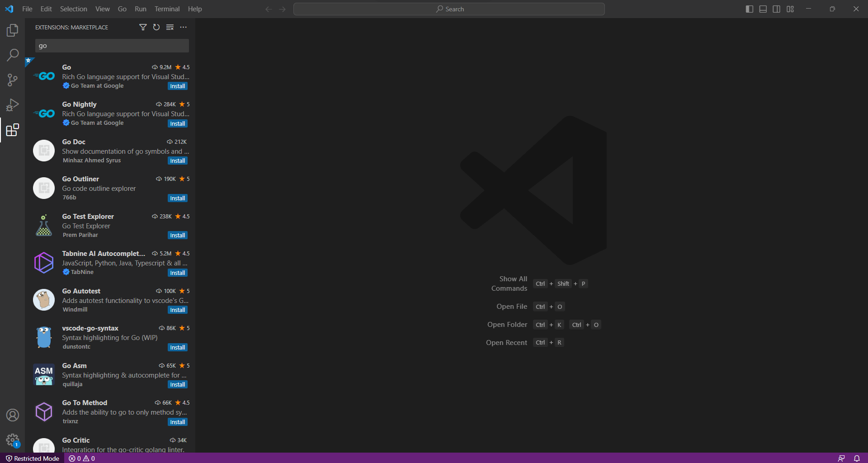
Task: Click the extensions search field containing 'go'
Action: point(112,46)
